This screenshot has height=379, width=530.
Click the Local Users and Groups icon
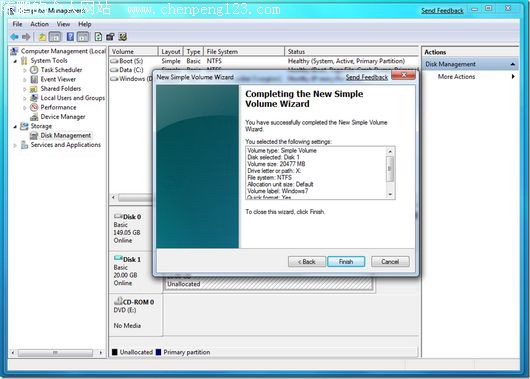click(34, 98)
